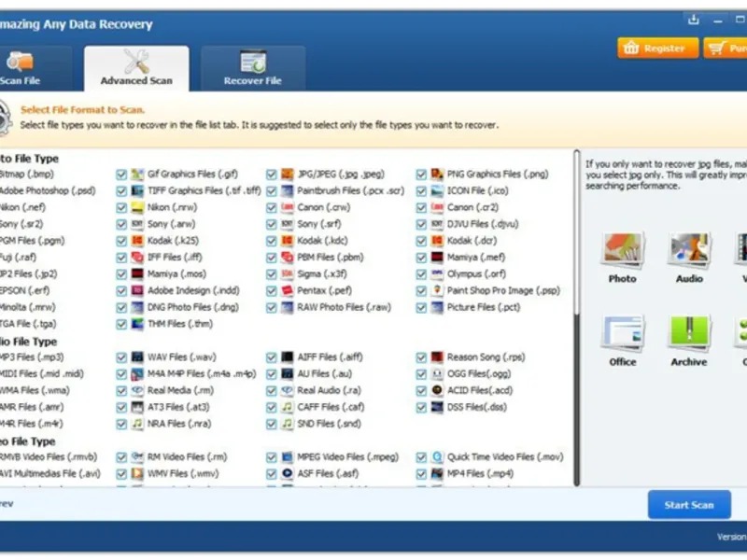Image resolution: width=747 pixels, height=560 pixels.
Task: Uncheck the AIFF Files checkbox
Action: [272, 358]
